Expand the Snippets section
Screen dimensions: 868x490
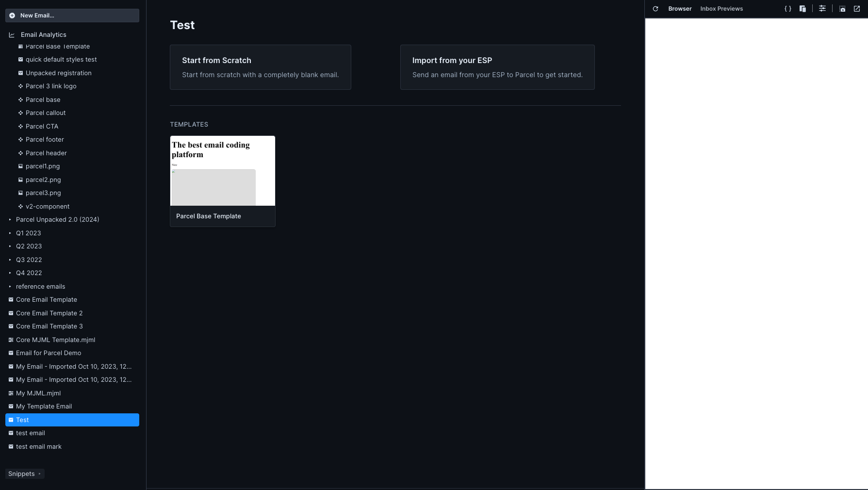25,474
